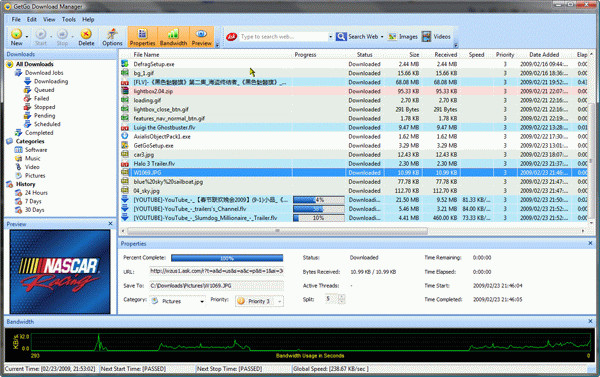Toggle the Properties panel button
The image size is (600, 377).
(x=142, y=37)
